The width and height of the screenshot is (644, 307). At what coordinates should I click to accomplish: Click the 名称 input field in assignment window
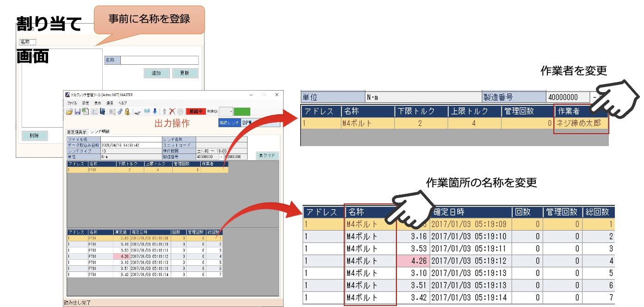160,60
